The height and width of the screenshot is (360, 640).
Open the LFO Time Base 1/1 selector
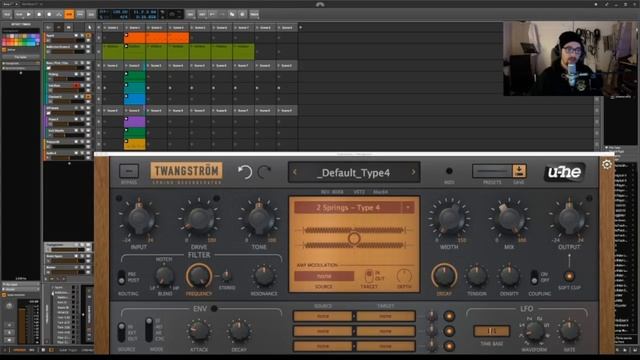click(492, 331)
